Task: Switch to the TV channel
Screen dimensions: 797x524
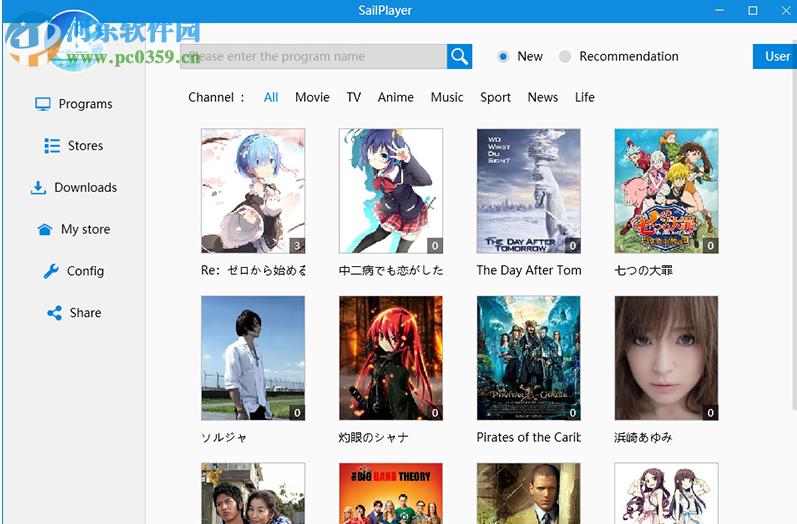Action: (x=354, y=97)
